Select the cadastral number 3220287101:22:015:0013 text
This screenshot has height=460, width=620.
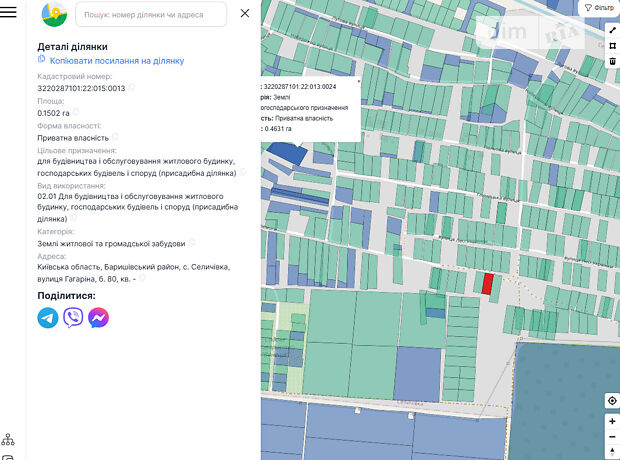point(81,88)
